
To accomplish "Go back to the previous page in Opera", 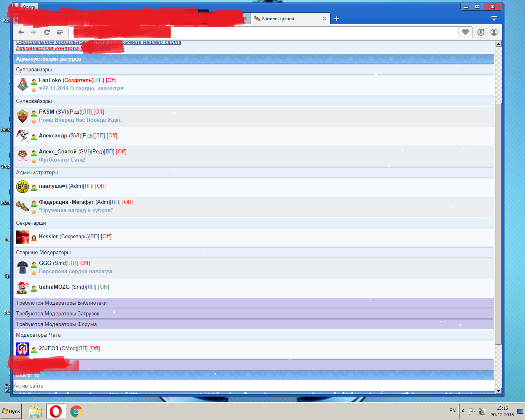I will tap(21, 32).
